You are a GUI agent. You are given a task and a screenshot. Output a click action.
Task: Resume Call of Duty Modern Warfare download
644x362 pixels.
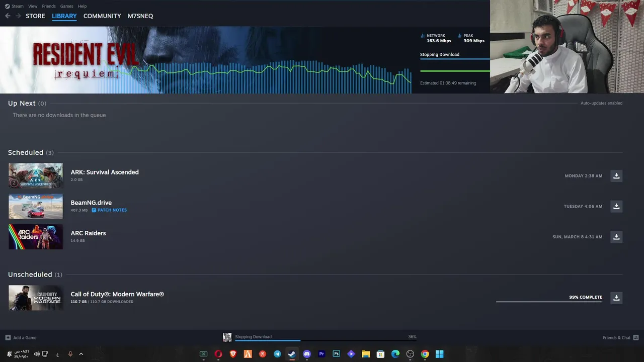pyautogui.click(x=616, y=298)
